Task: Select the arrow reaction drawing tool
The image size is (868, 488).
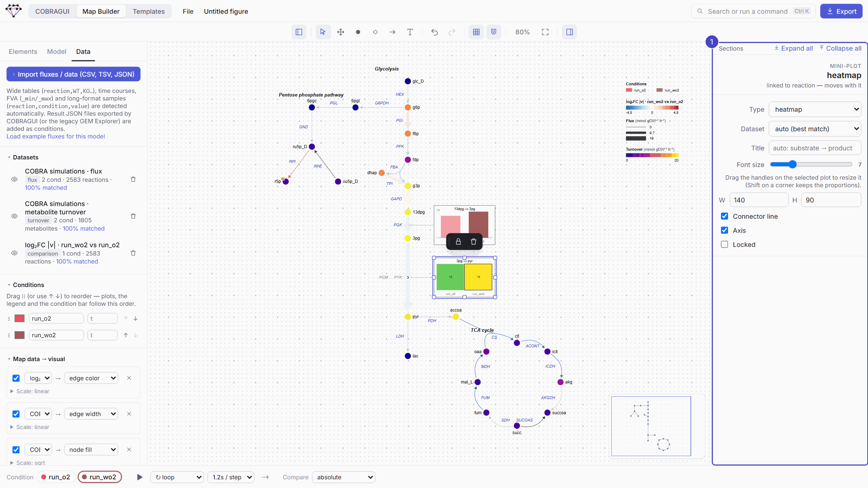Action: point(392,32)
